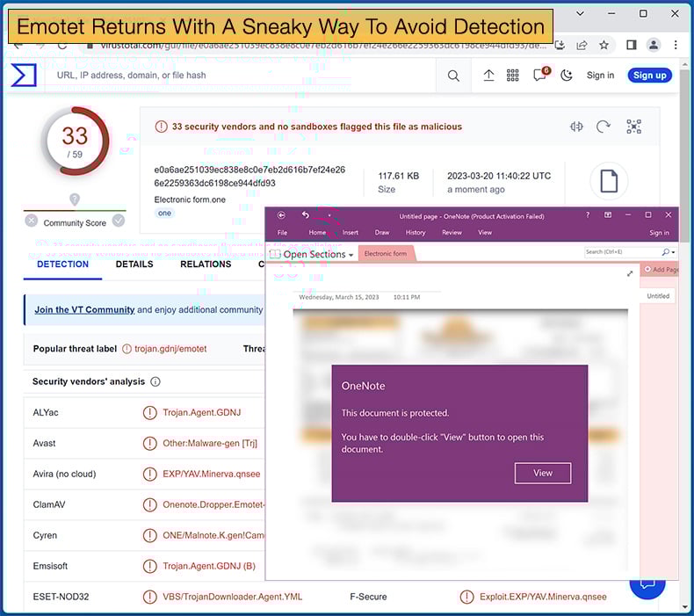Click the browser reload button
Image resolution: width=694 pixels, height=616 pixels.
[62, 46]
